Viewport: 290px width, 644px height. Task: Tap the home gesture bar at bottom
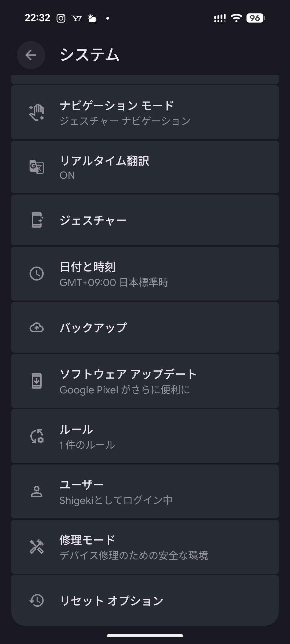click(145, 635)
